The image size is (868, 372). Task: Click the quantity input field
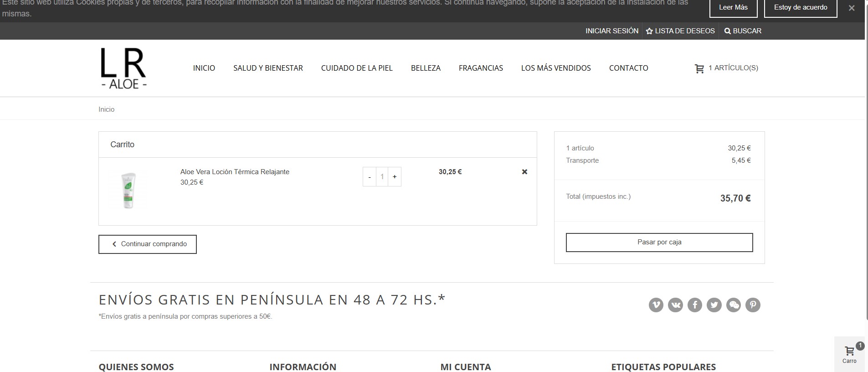[382, 177]
